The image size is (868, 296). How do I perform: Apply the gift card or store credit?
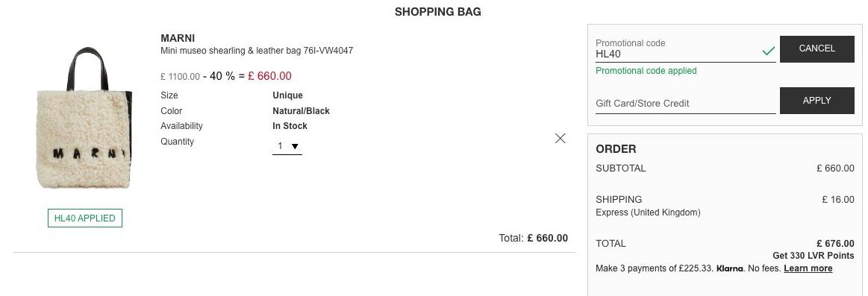(817, 101)
